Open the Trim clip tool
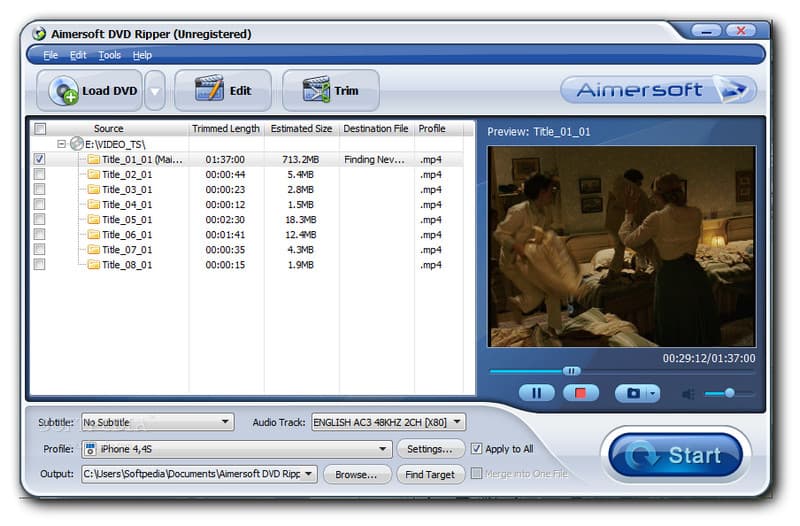 pyautogui.click(x=331, y=91)
